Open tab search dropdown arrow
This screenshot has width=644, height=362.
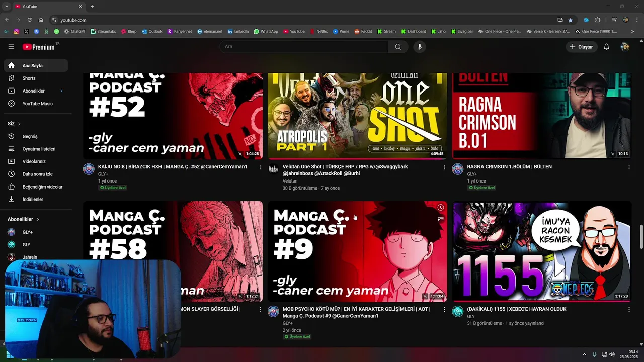6,7
